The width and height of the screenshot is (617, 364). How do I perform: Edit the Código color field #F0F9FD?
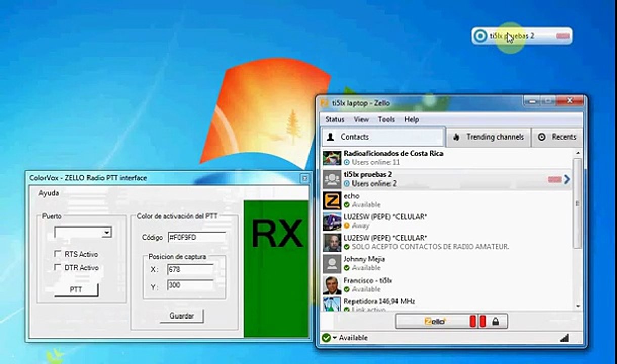click(197, 237)
